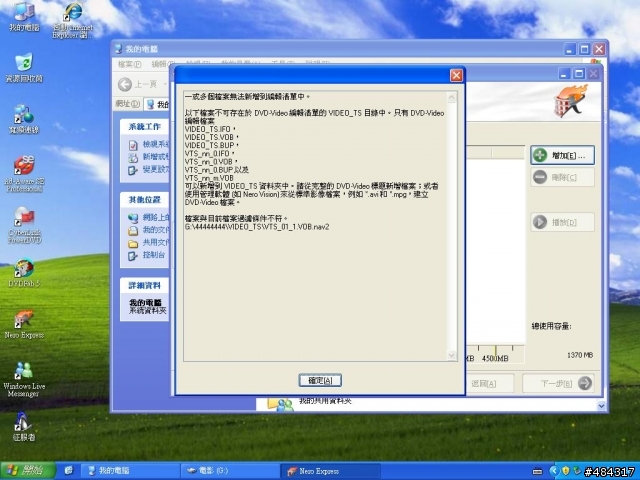Click the 確定(A) confirm button

(320, 380)
